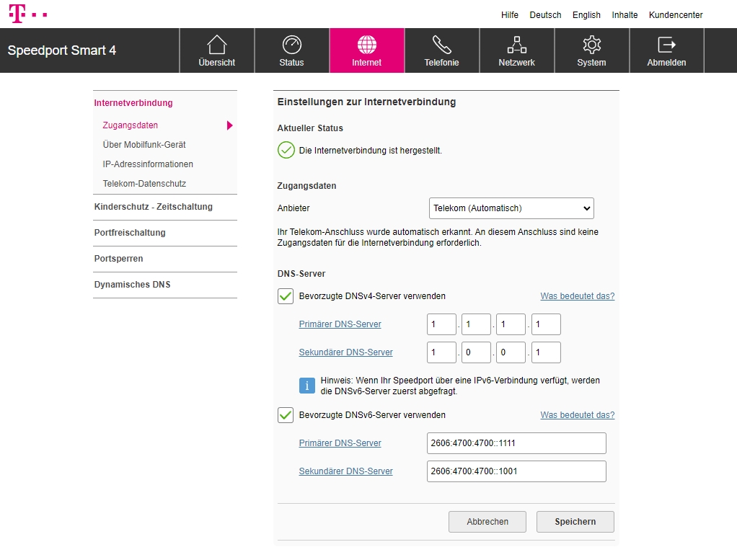This screenshot has width=737, height=560.
Task: Open the Netzwerk topology icon
Action: (x=516, y=45)
